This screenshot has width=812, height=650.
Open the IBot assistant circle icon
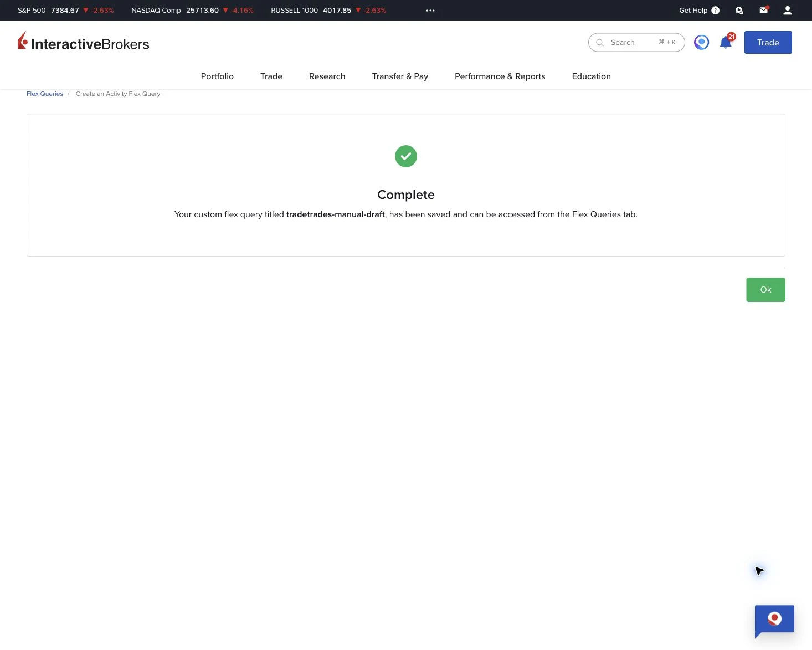pyautogui.click(x=702, y=42)
